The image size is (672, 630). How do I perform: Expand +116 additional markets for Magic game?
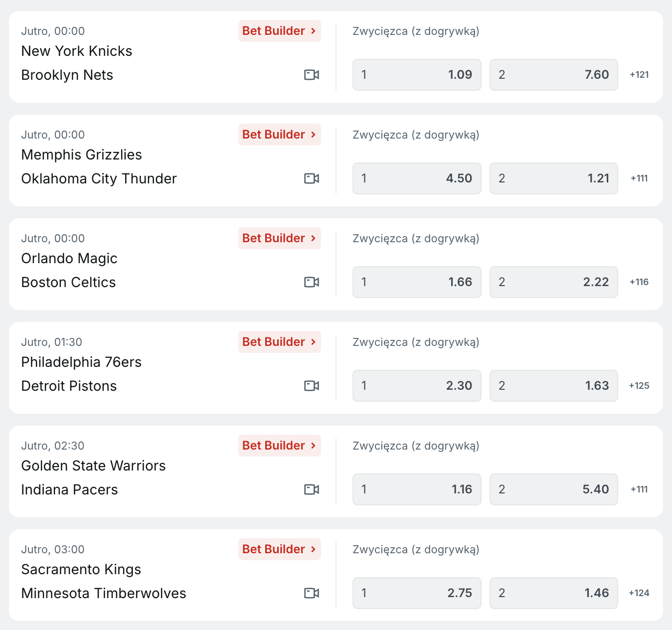click(x=639, y=282)
